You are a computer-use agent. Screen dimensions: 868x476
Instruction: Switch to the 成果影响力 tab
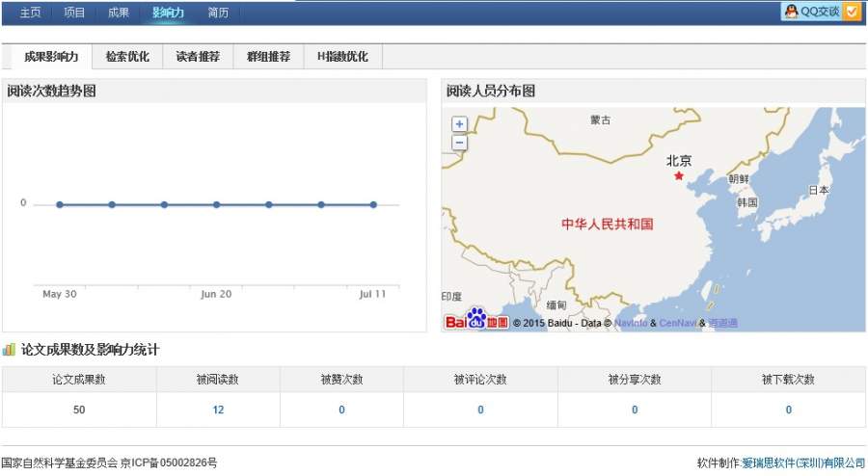(x=51, y=57)
